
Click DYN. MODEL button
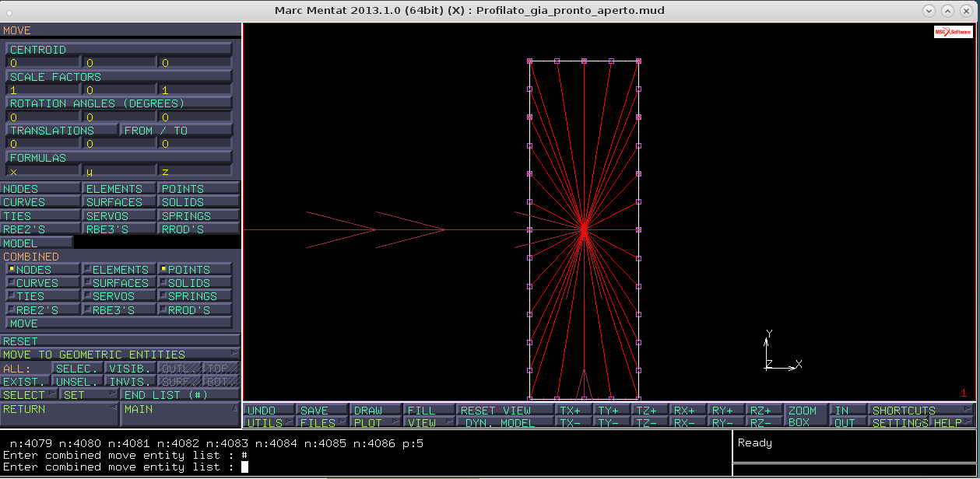[x=505, y=423]
